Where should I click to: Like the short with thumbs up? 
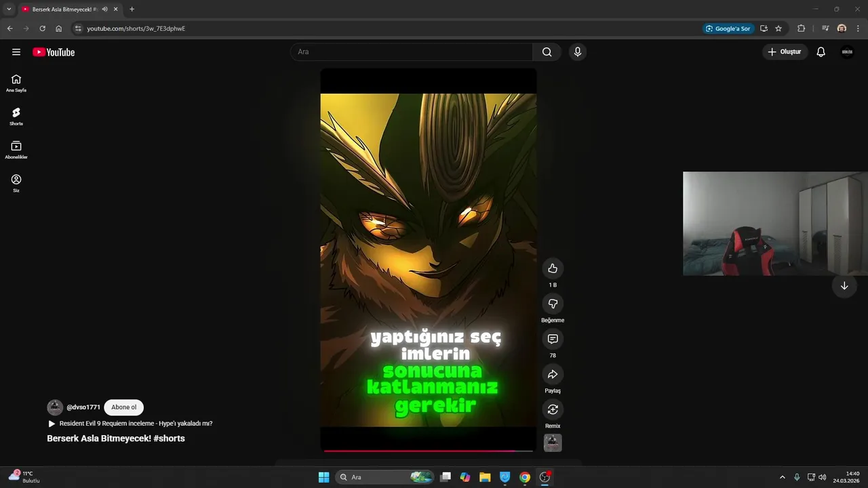pyautogui.click(x=553, y=268)
